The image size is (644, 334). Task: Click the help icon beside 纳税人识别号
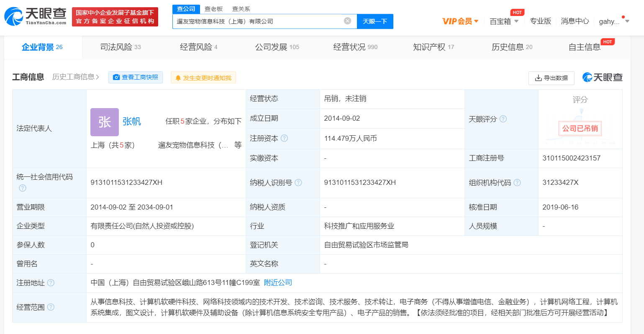click(298, 183)
